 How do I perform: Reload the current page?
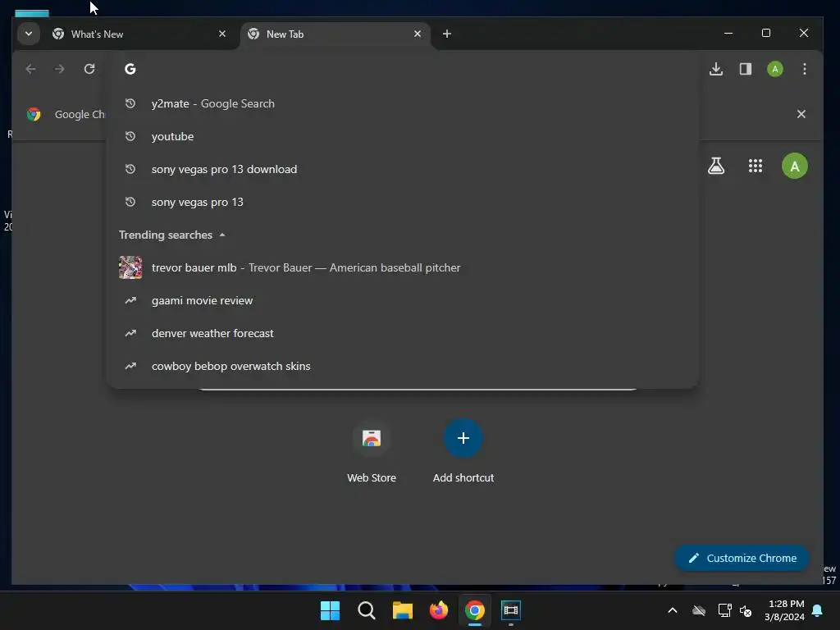pos(89,69)
